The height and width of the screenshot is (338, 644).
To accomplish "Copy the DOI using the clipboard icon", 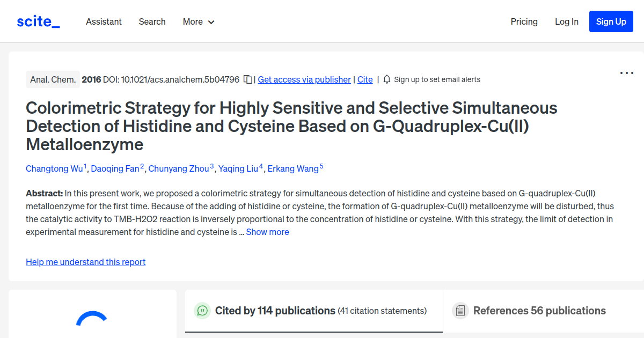I will [247, 79].
